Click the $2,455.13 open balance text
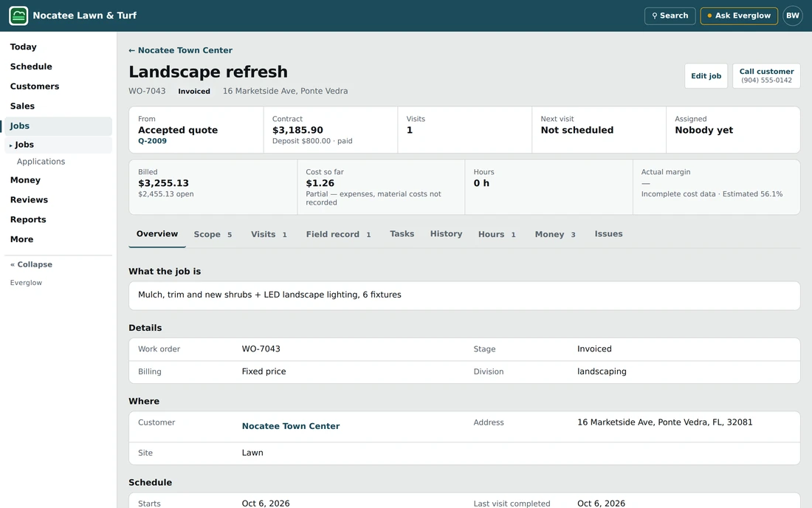Screen dimensions: 812x508 pyautogui.click(x=165, y=194)
